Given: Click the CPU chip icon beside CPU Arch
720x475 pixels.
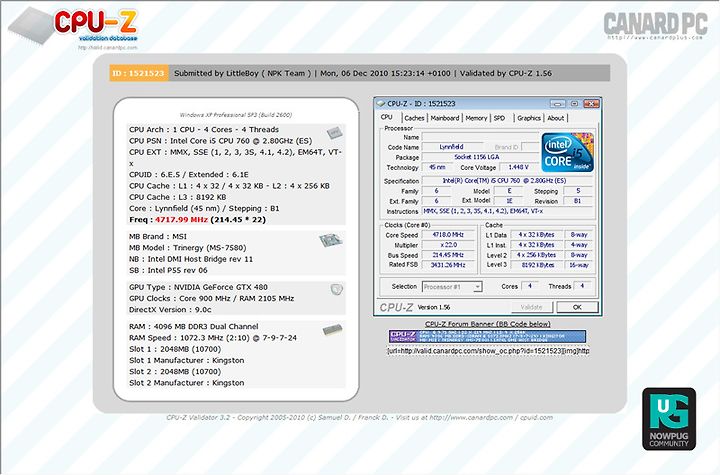Looking at the screenshot, I should pyautogui.click(x=334, y=133).
